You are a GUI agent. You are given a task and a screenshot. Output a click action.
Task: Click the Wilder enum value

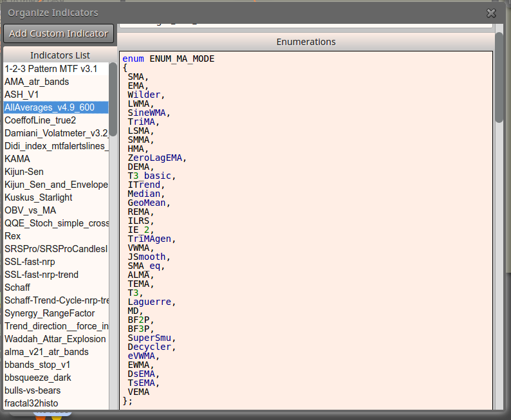click(x=144, y=95)
